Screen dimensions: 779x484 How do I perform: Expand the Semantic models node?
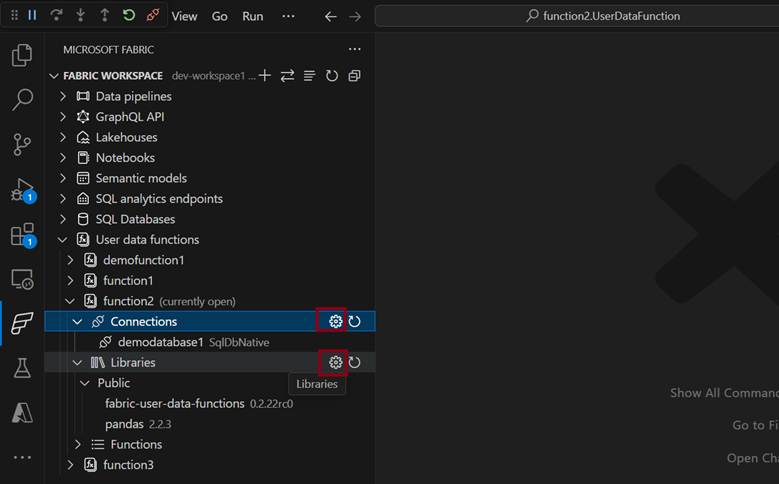point(63,178)
